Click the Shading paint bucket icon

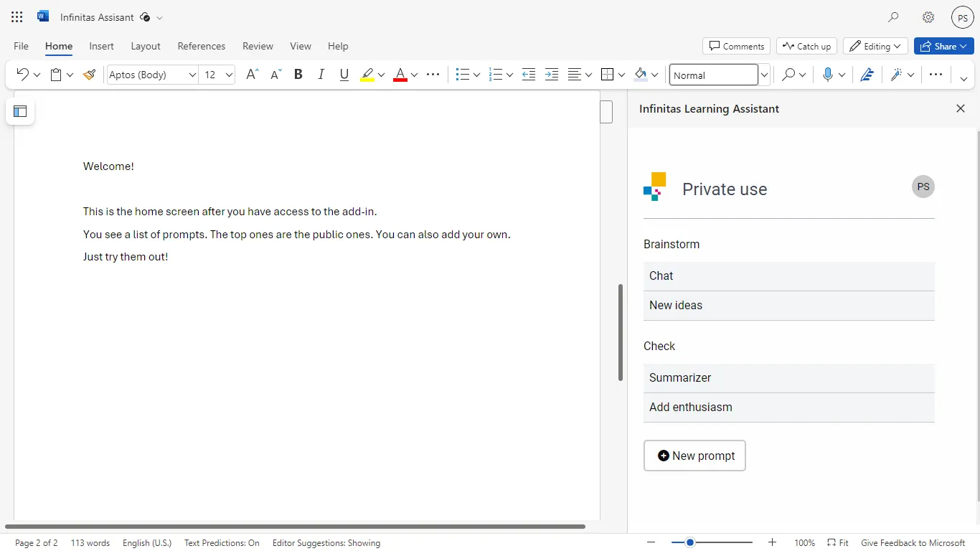[x=641, y=75]
